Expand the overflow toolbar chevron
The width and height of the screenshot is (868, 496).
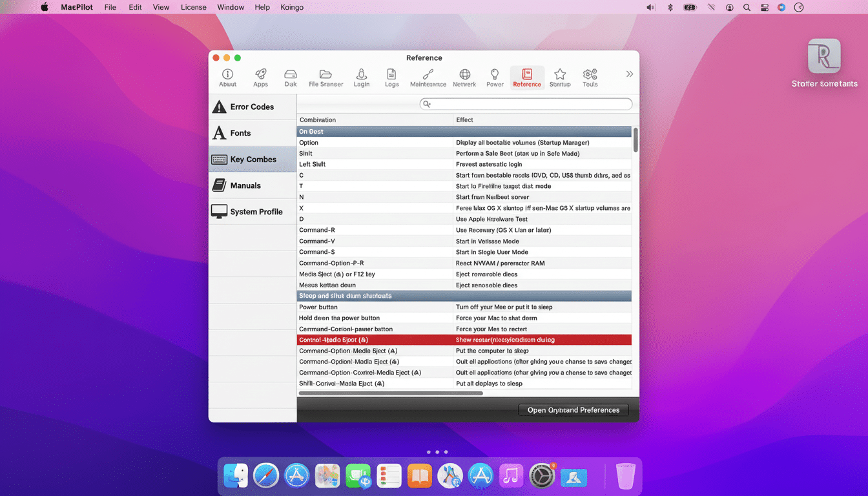pyautogui.click(x=629, y=74)
